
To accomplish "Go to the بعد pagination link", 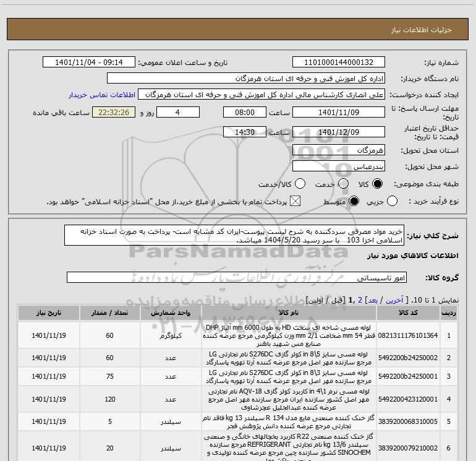I will tap(373, 300).
